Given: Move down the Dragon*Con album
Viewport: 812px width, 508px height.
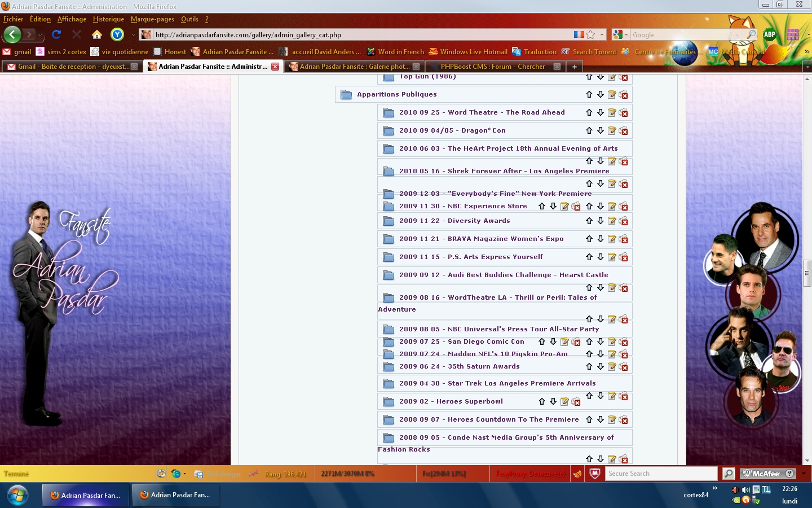Looking at the screenshot, I should point(601,130).
